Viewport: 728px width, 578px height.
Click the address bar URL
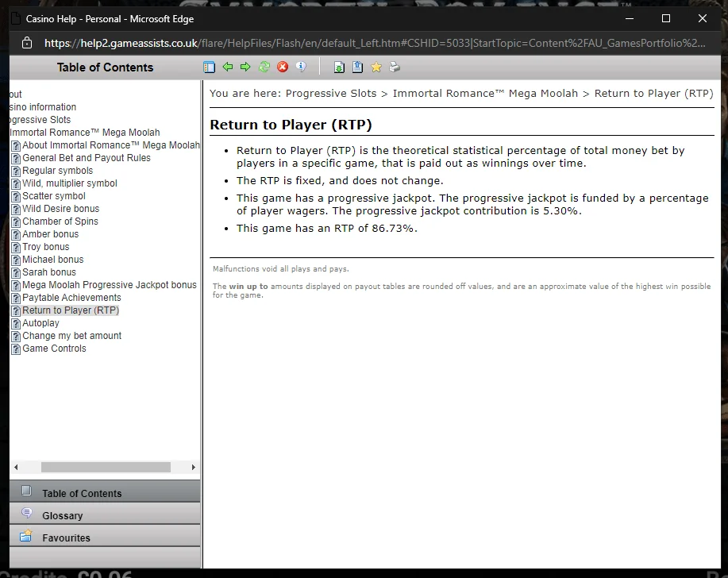(375, 43)
